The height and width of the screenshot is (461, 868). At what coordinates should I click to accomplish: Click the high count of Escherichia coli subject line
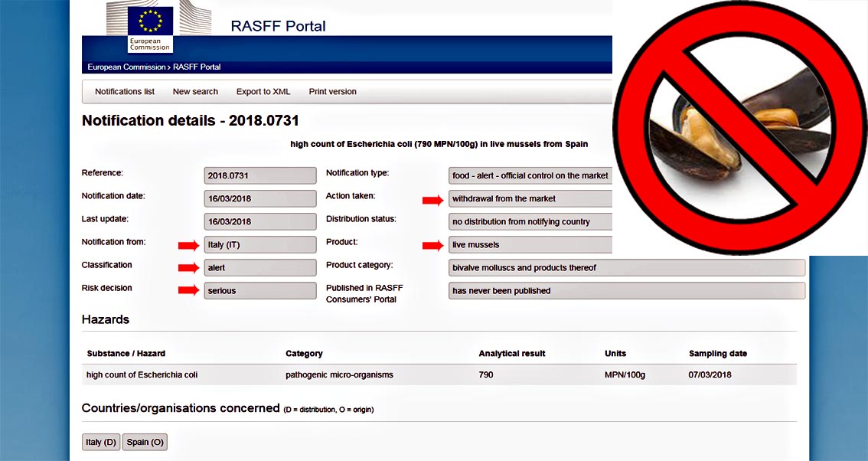pyautogui.click(x=439, y=144)
